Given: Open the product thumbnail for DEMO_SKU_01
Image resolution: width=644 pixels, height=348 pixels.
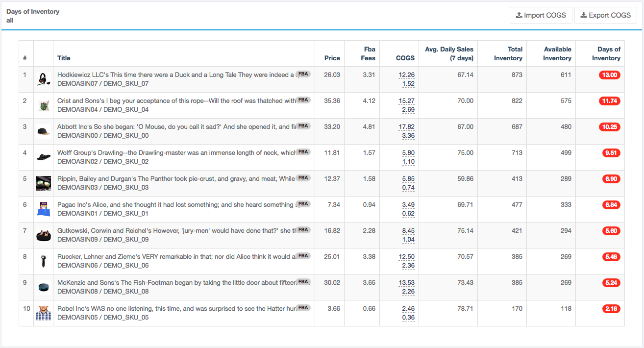Looking at the screenshot, I should coord(44,209).
